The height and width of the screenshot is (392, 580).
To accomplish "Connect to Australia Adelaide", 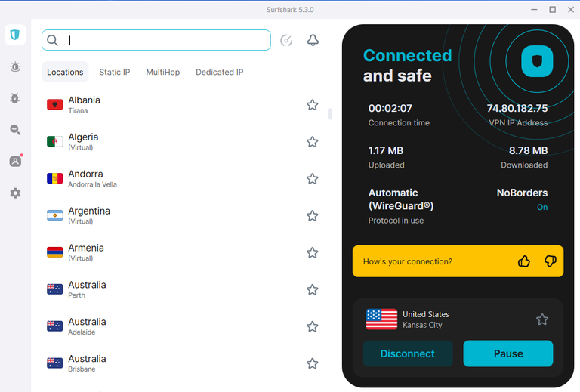I will [181, 326].
